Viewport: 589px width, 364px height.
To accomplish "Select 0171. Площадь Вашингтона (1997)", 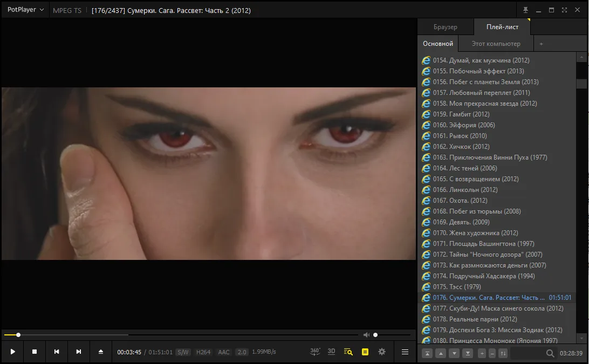I will [x=496, y=244].
